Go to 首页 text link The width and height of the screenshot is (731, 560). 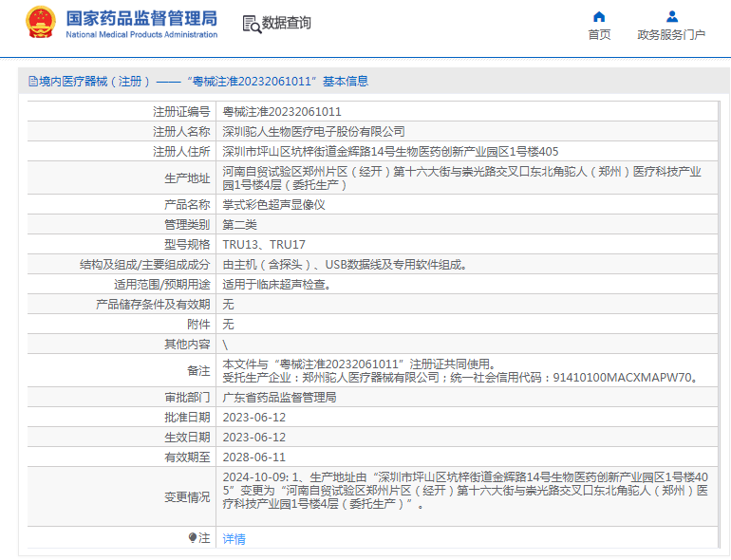tap(599, 34)
